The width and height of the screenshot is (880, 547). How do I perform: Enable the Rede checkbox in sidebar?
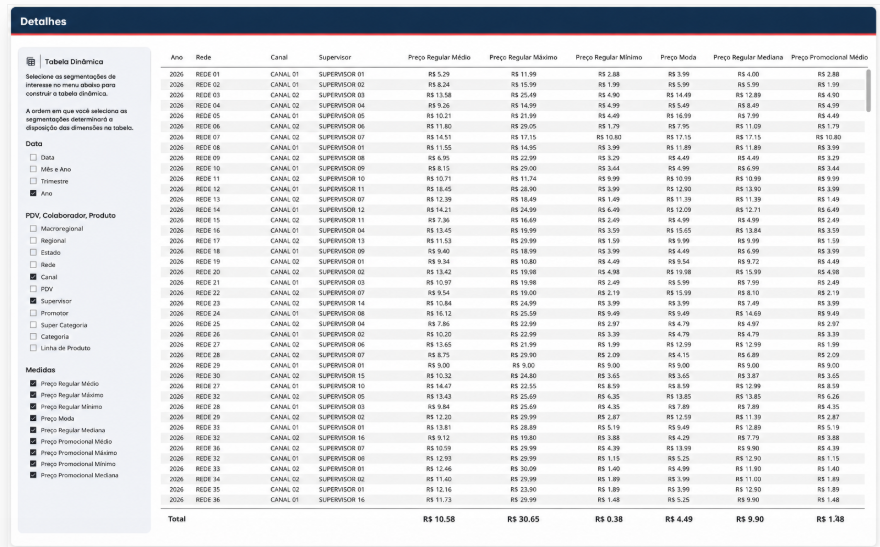point(33,265)
